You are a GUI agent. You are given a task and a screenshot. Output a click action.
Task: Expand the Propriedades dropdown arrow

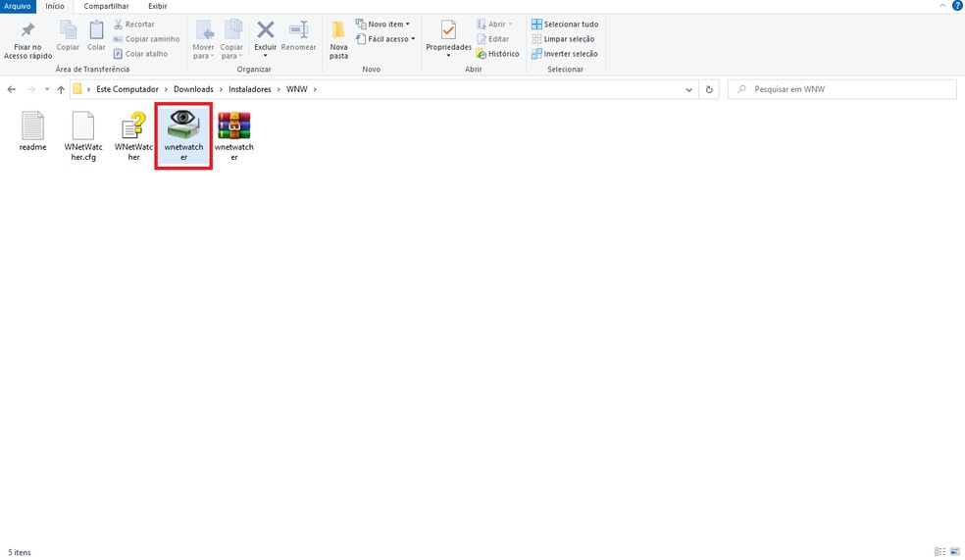[x=448, y=55]
